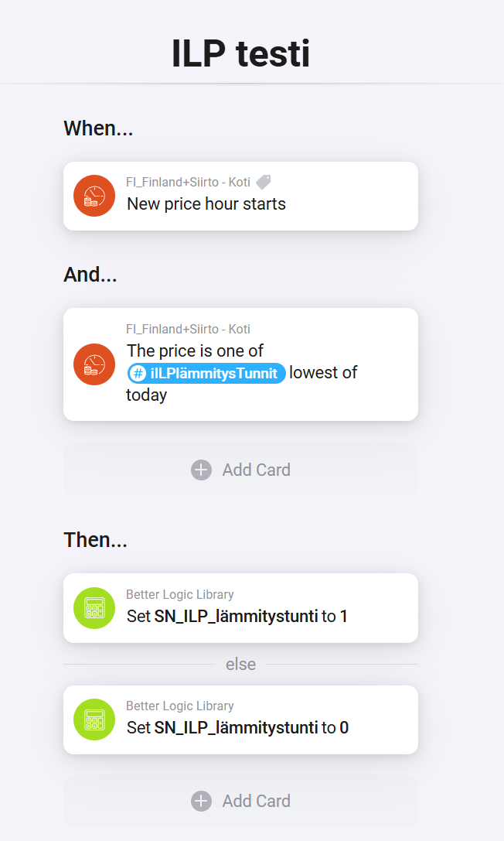Click the calculator icon on the Set to 1 card
This screenshot has height=841, width=504.
tap(94, 608)
